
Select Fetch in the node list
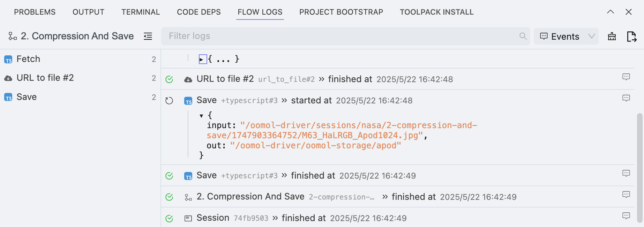[x=28, y=59]
